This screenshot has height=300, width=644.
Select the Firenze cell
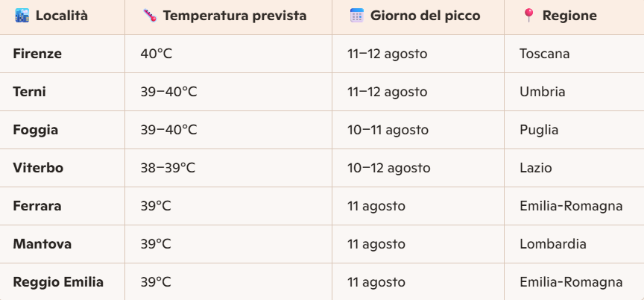tap(37, 54)
